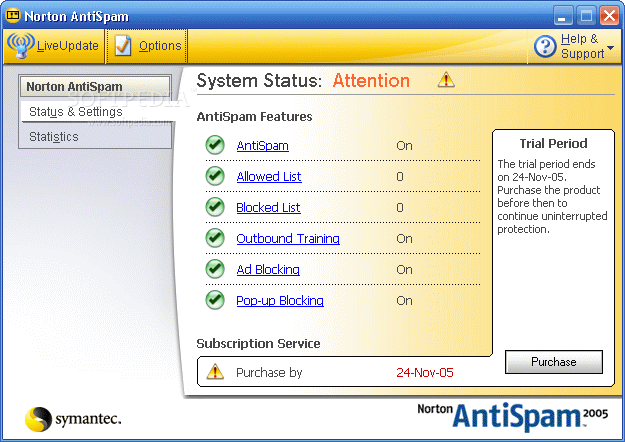Click the Norton AntiSpam title bar icon
This screenshot has height=442, width=625.
point(13,16)
